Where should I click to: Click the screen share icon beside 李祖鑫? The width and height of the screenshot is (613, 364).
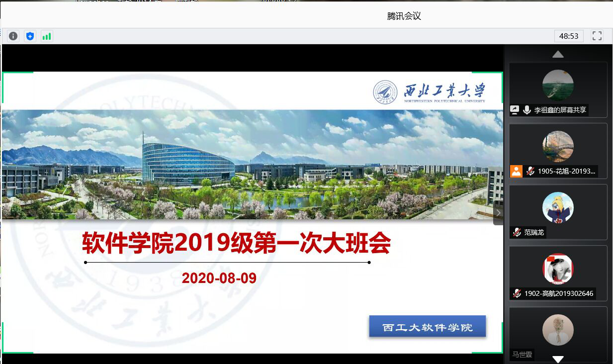pos(515,110)
